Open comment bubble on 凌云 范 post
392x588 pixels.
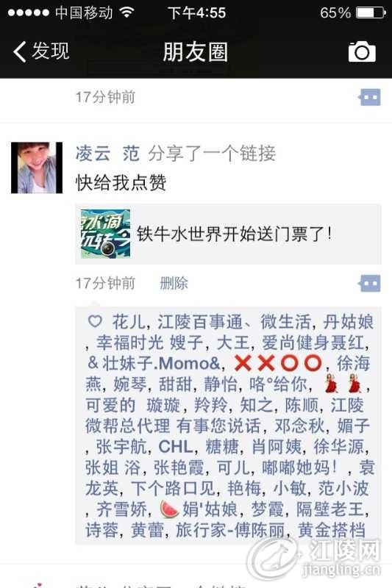click(x=369, y=284)
